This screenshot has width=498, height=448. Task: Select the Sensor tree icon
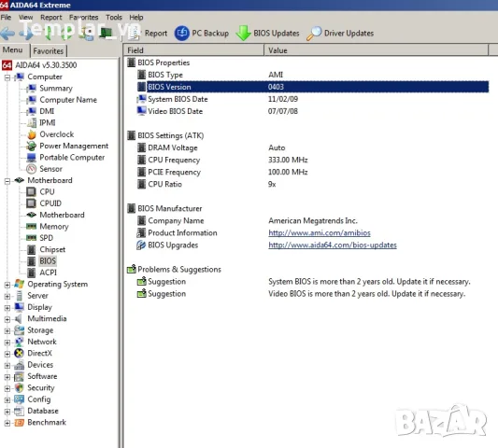click(32, 169)
